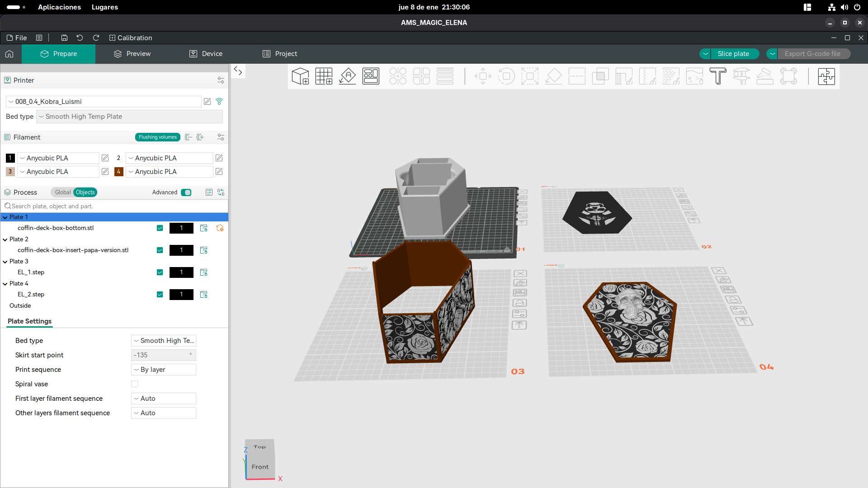Click the Save project icon
This screenshot has width=868, height=488.
point(64,38)
